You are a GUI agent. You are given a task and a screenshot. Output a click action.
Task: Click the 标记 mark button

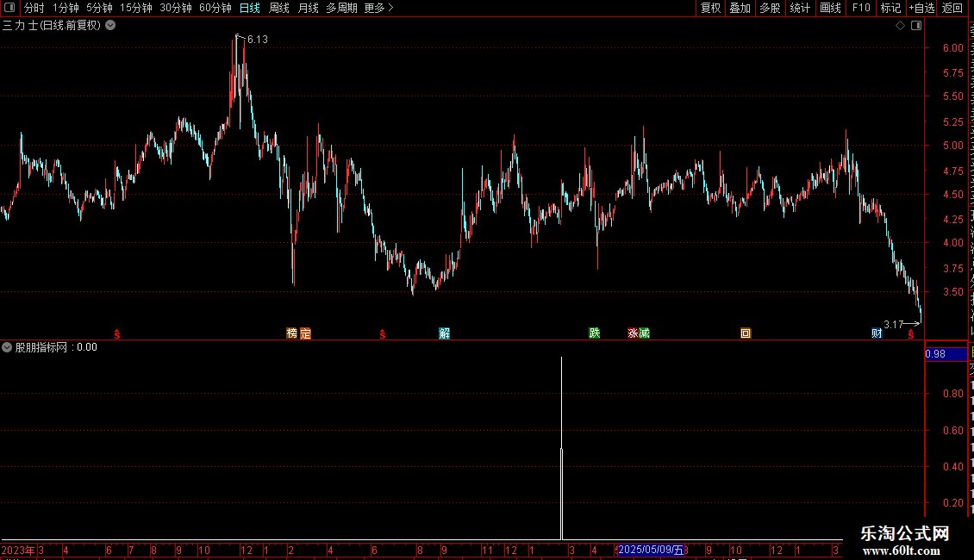coord(890,8)
